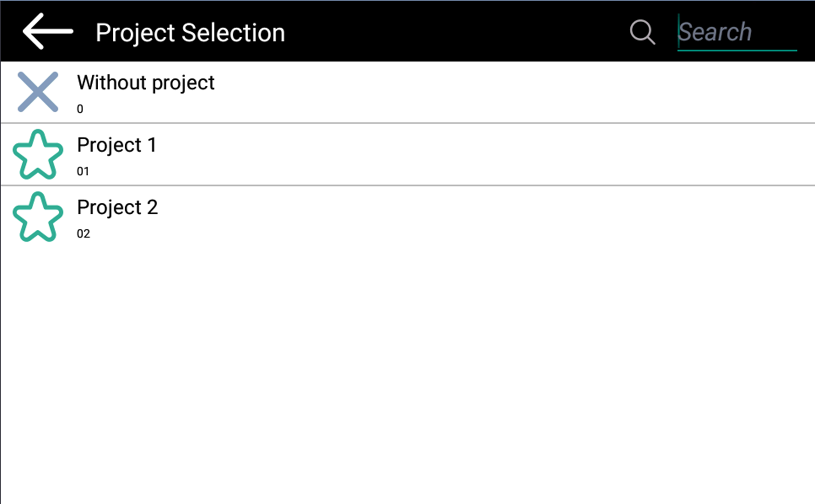Go back using the left arrow

(47, 31)
